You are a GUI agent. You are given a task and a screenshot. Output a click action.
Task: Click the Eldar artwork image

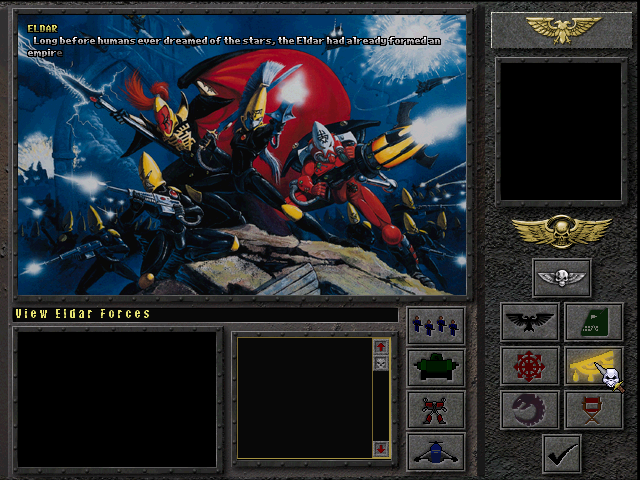pos(242,155)
